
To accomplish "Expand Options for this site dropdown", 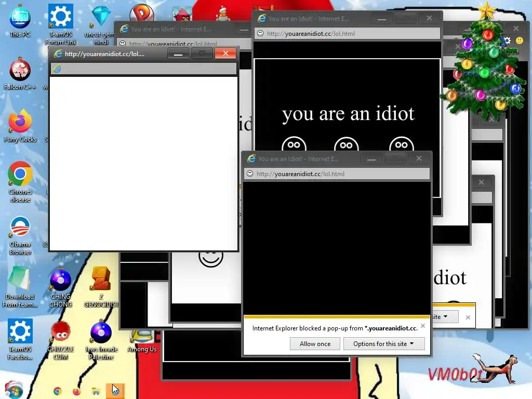I will pos(384,344).
